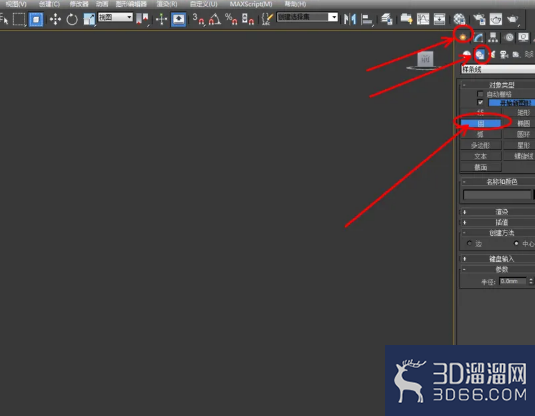
Task: Click the highlighted 圆 (Circle) button
Action: point(481,123)
